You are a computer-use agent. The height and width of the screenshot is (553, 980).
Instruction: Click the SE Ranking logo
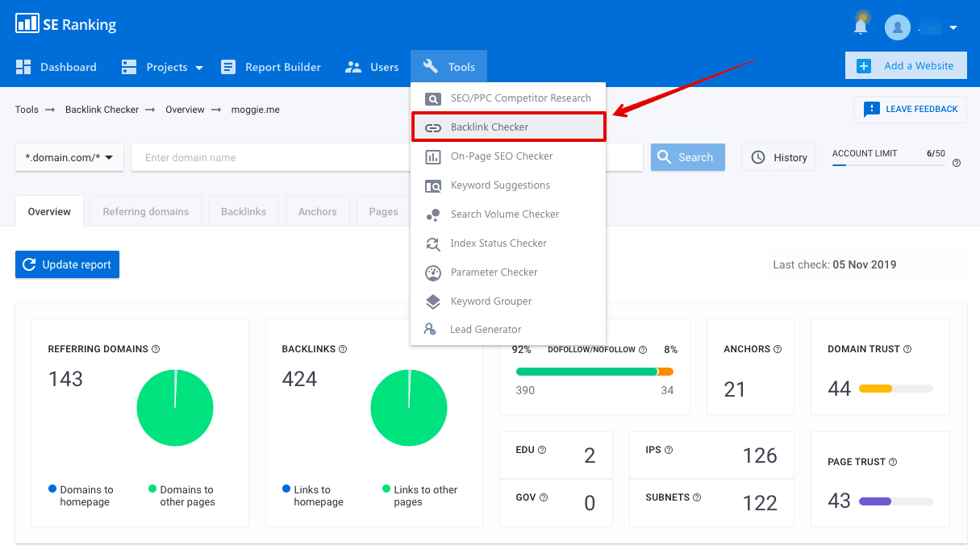pyautogui.click(x=66, y=24)
